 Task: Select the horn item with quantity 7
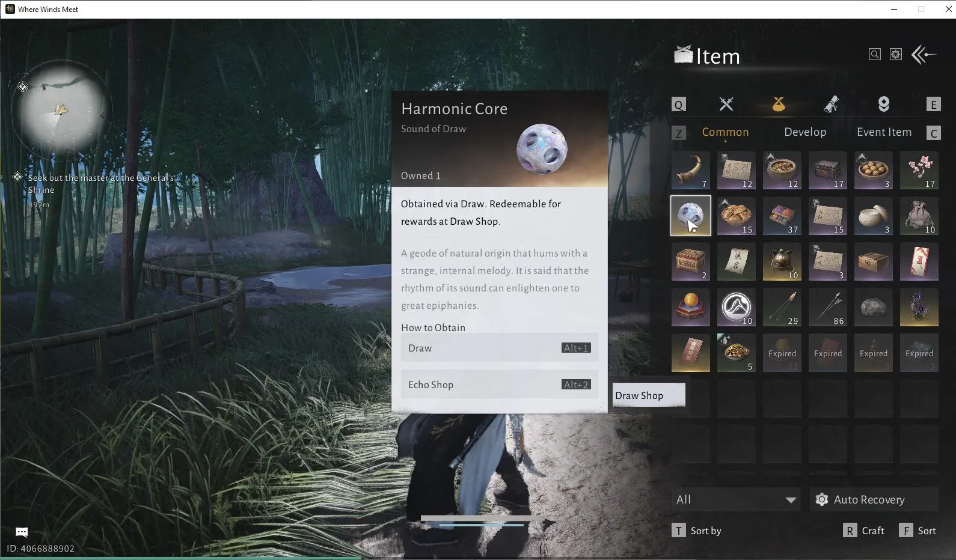tap(690, 171)
